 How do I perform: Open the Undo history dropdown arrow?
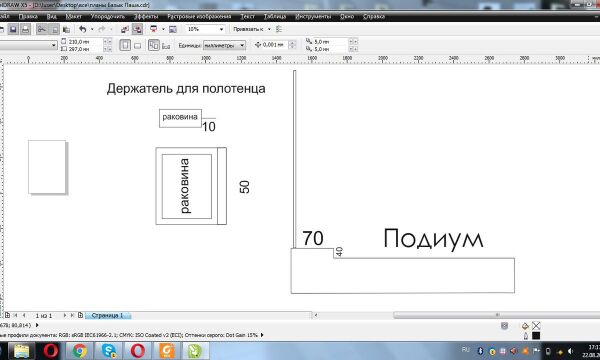coord(92,29)
